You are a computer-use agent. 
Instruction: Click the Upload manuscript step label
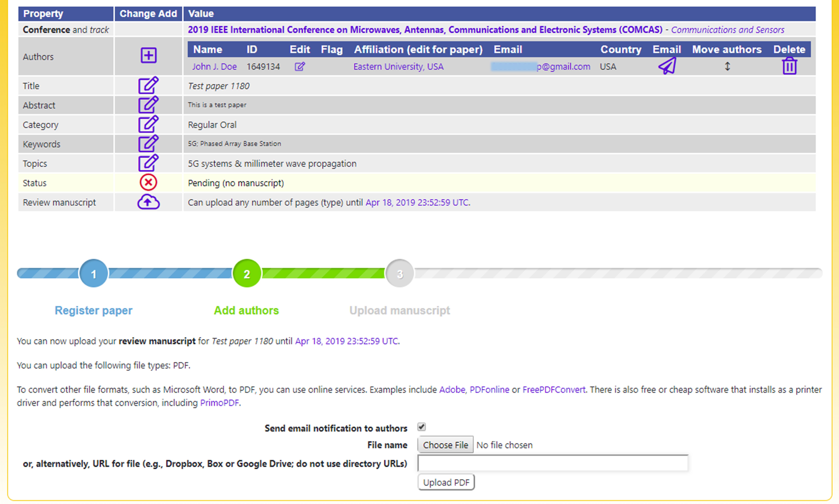400,310
